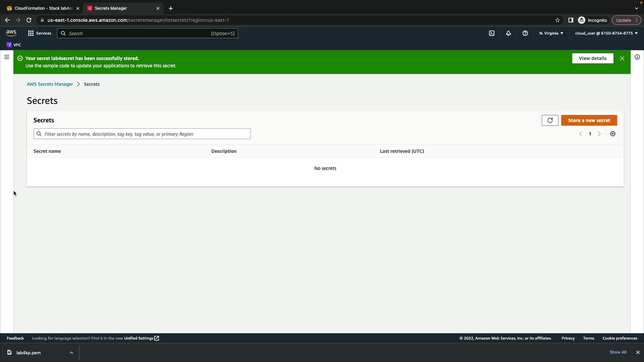Expand the lab4kp.pem download options chevron
The height and width of the screenshot is (362, 644).
click(x=71, y=353)
